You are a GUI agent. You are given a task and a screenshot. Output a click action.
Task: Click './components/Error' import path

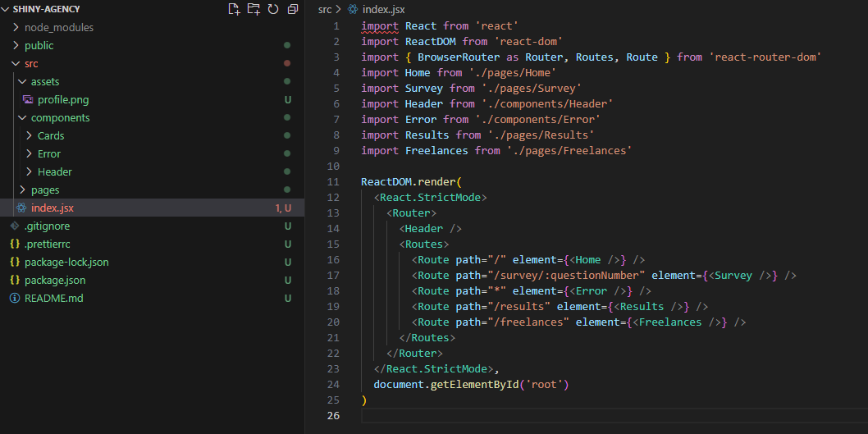coord(538,119)
